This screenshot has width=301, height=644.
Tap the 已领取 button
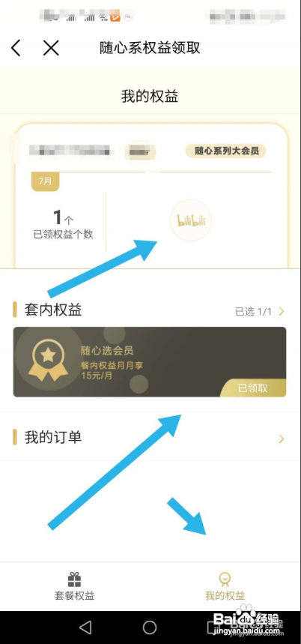coord(253,388)
